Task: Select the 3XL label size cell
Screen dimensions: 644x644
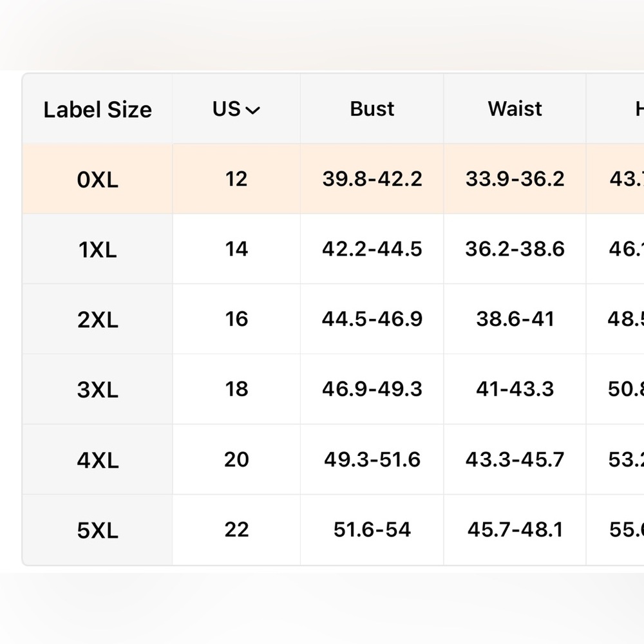Action: click(x=98, y=390)
